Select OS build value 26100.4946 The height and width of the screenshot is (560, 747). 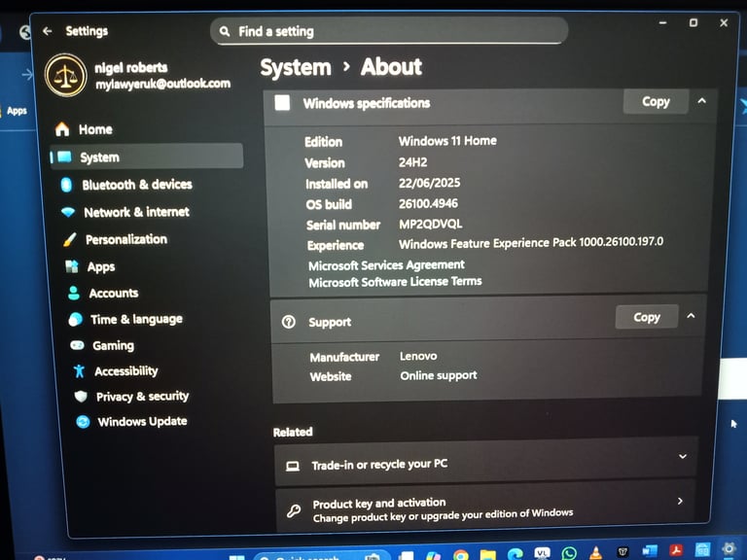(428, 204)
